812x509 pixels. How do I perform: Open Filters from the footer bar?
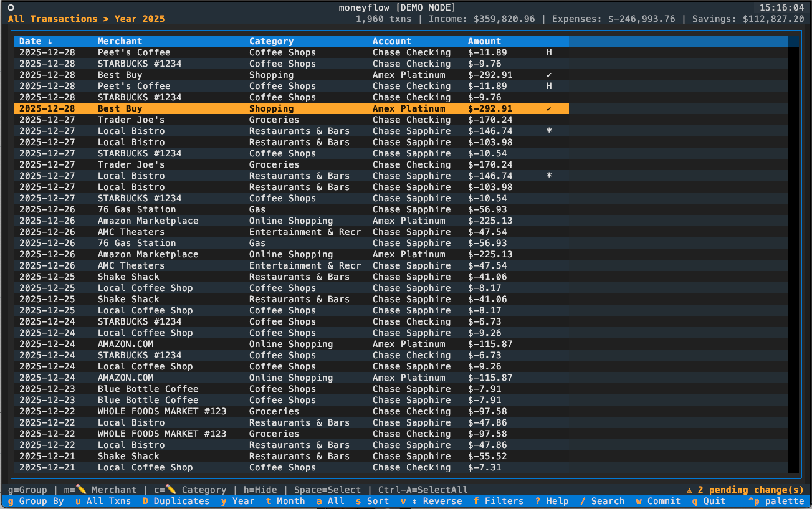[x=499, y=501]
